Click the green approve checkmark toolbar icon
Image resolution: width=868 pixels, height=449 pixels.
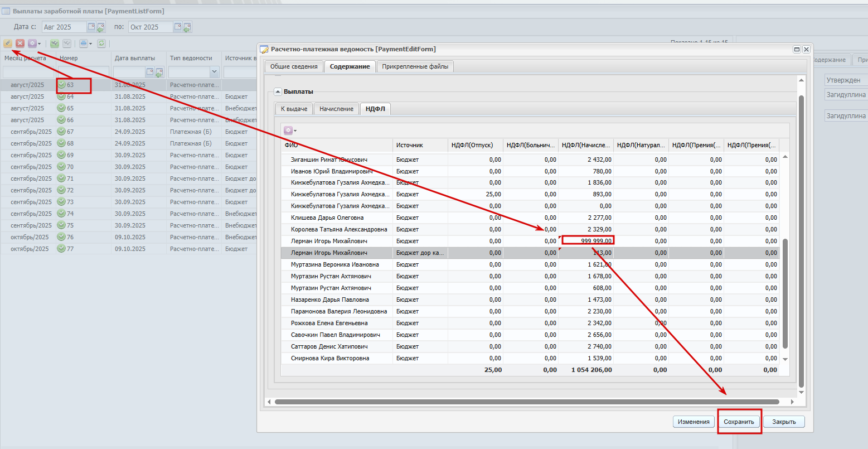click(54, 43)
